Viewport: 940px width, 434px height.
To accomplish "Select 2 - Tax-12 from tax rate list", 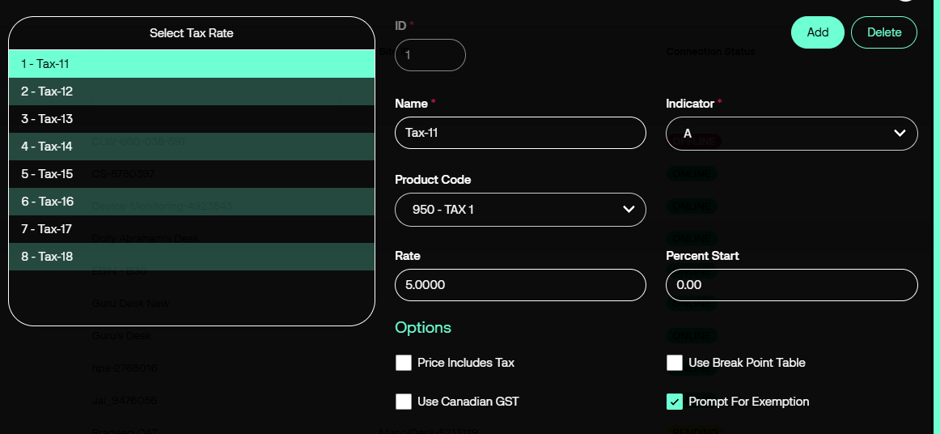I will [192, 91].
